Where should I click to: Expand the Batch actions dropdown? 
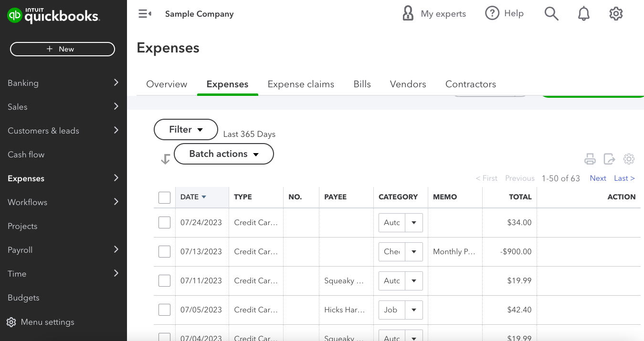pos(223,154)
